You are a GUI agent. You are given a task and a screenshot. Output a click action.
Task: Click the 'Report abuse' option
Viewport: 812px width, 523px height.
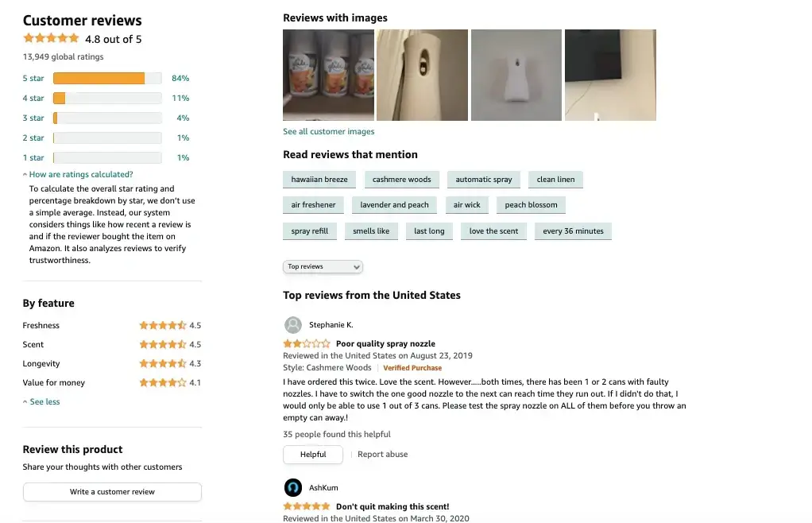[382, 454]
